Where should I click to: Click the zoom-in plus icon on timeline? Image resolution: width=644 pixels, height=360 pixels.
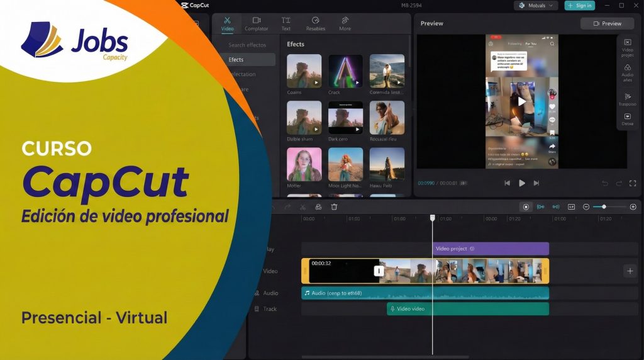pos(633,207)
